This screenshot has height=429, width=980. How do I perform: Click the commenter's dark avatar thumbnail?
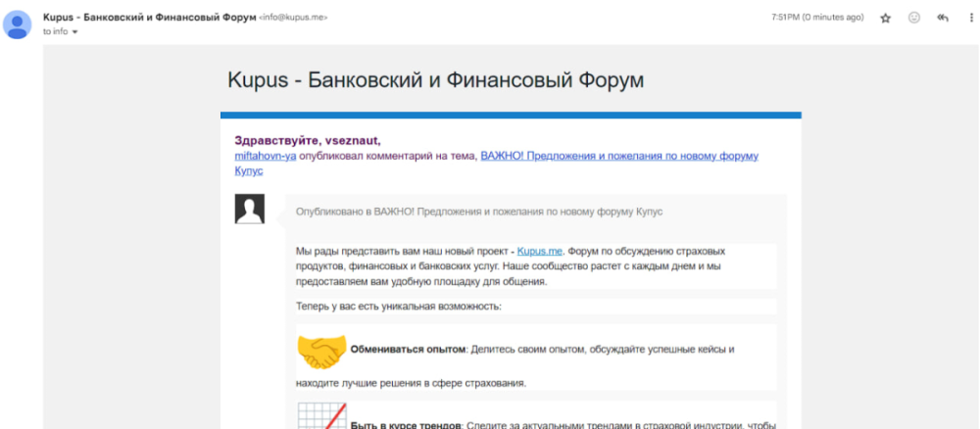pos(249,209)
